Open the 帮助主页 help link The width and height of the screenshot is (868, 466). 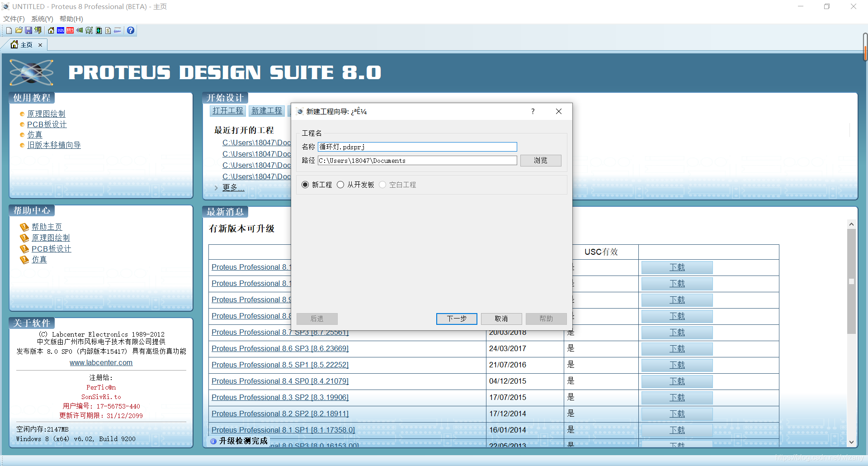[x=47, y=227]
